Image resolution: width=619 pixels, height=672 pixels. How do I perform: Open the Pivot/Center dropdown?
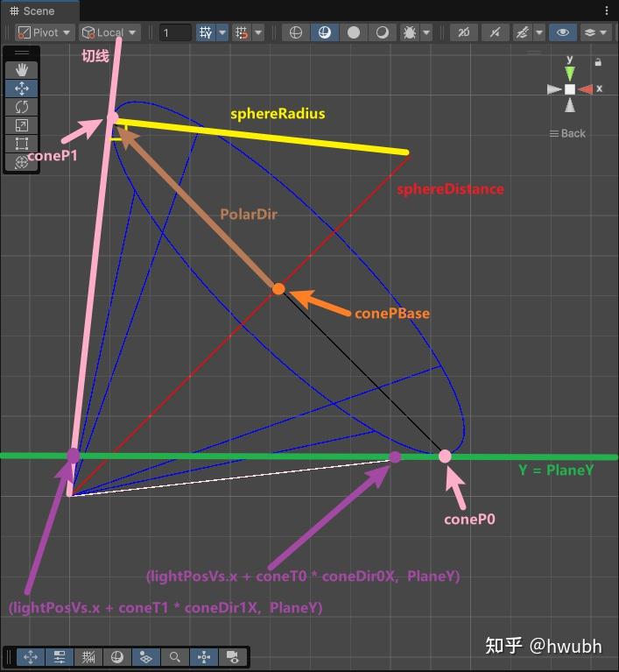(x=45, y=32)
